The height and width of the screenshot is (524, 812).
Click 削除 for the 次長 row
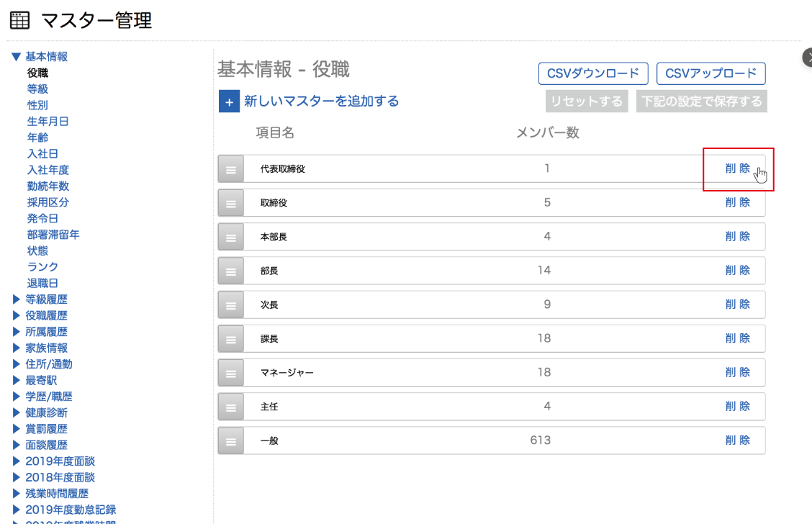tap(737, 304)
